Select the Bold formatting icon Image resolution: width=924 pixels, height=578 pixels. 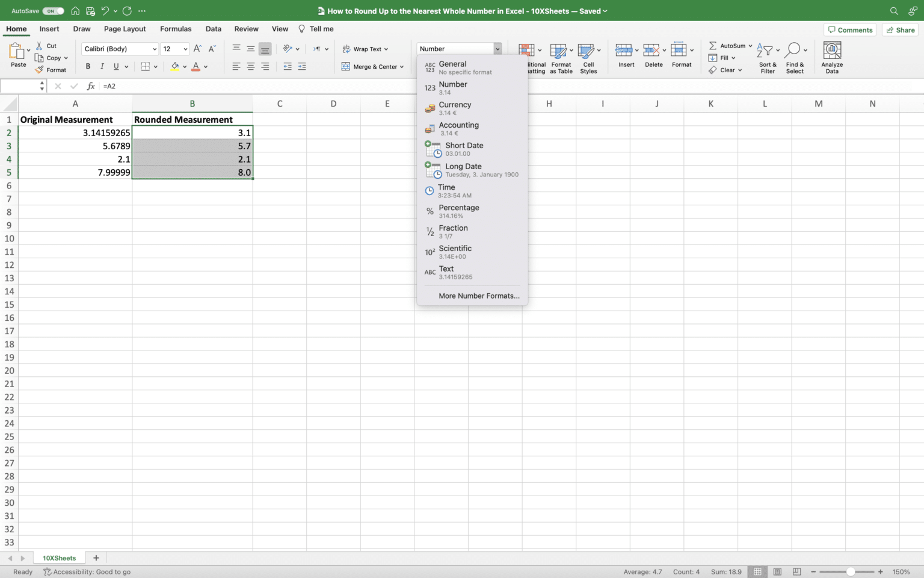click(88, 66)
